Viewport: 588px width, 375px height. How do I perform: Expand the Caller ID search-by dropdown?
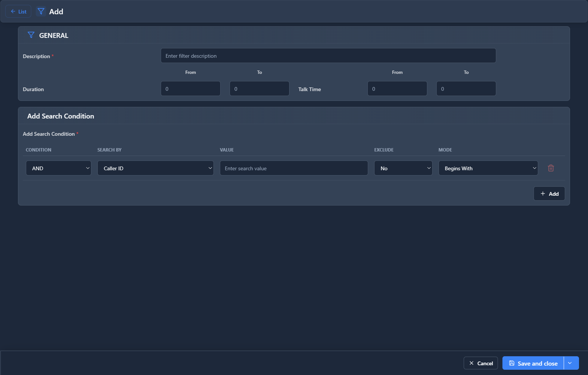tap(155, 168)
